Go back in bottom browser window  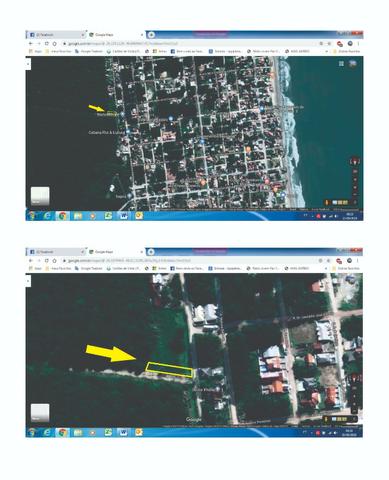pos(31,261)
